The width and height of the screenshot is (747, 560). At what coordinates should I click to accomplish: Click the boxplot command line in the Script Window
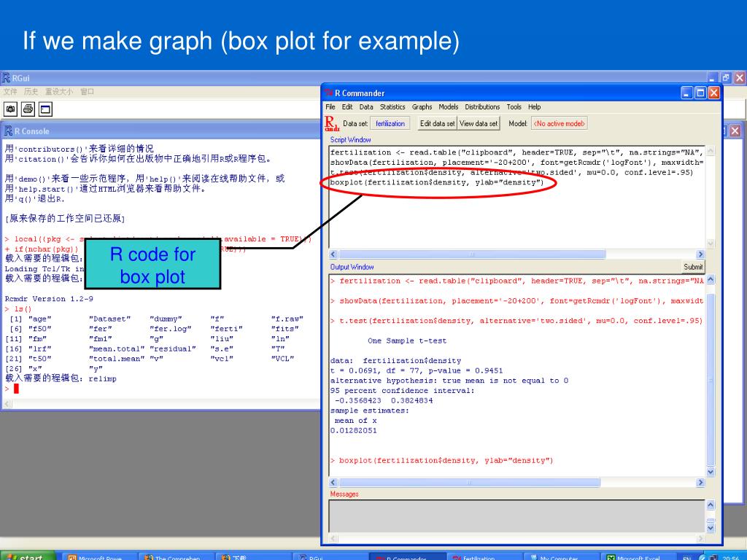point(437,182)
